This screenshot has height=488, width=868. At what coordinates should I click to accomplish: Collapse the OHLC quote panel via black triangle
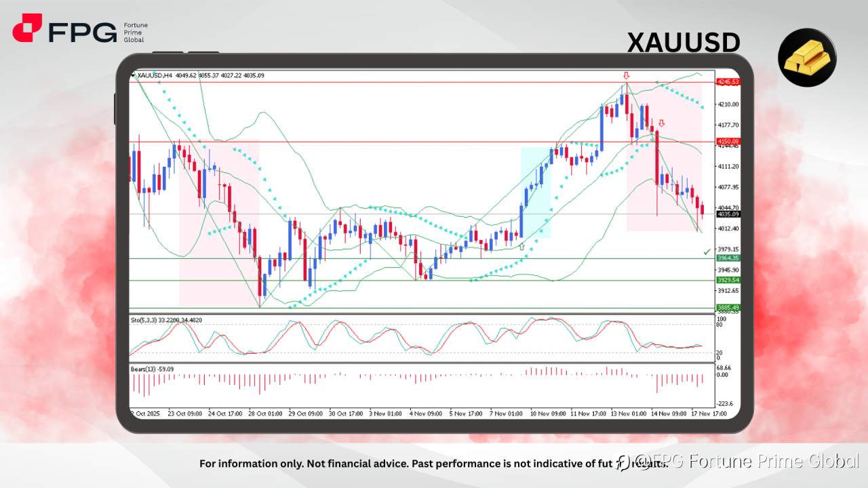coord(133,75)
